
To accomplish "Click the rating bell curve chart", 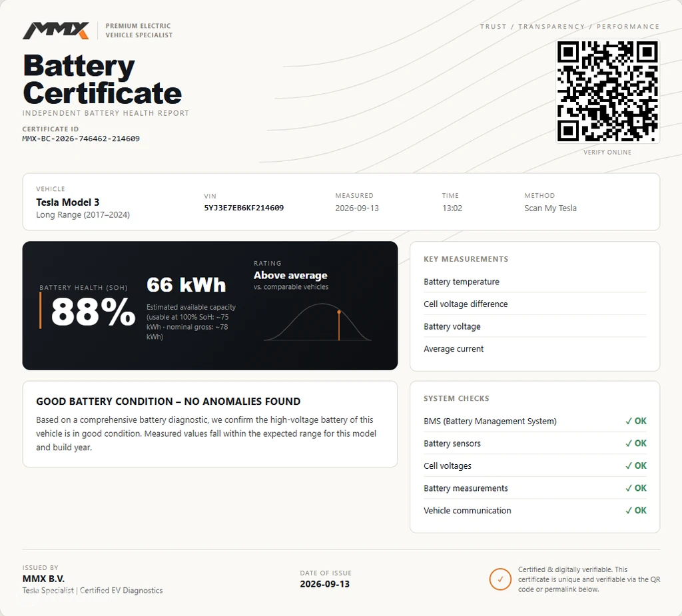I will [x=318, y=322].
